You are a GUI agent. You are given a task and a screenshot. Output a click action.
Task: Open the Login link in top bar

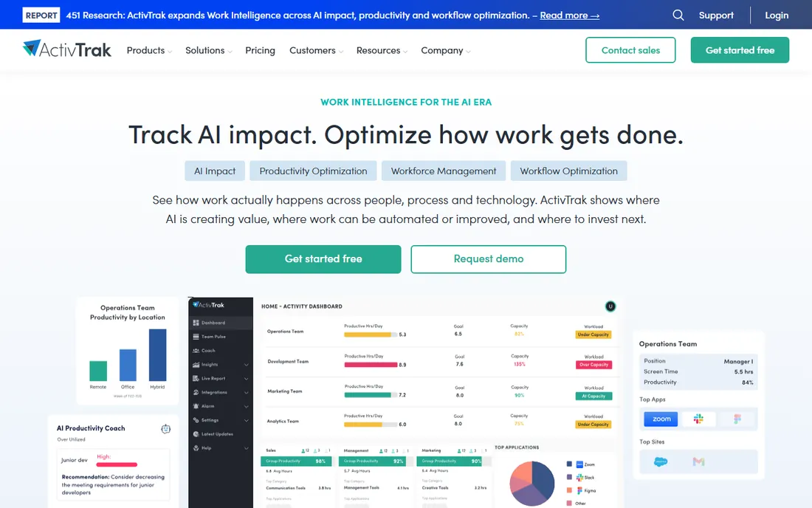(x=777, y=15)
